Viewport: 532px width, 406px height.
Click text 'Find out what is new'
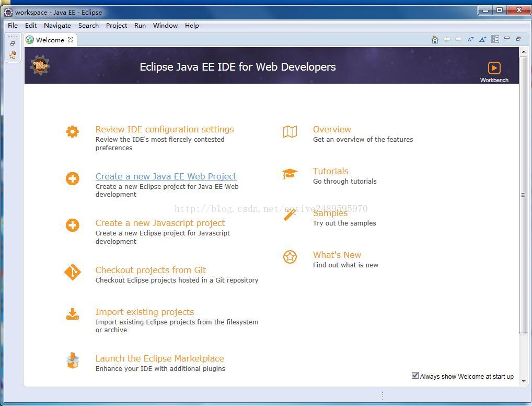pyautogui.click(x=345, y=265)
